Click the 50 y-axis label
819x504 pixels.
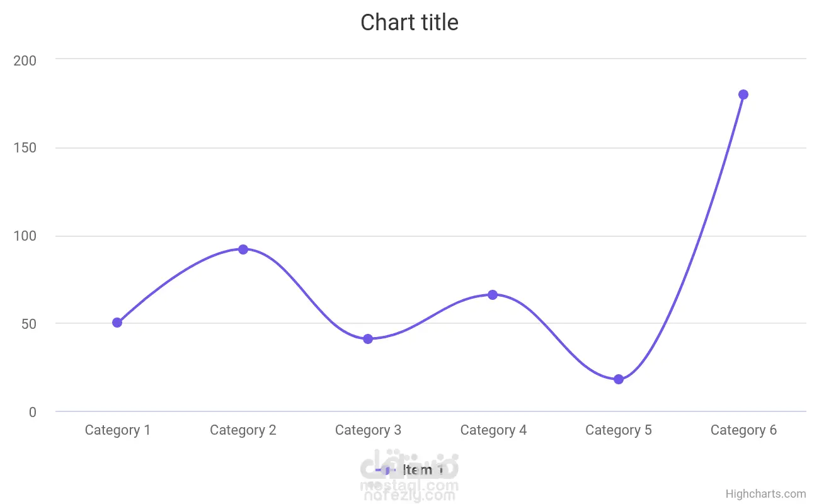click(28, 324)
